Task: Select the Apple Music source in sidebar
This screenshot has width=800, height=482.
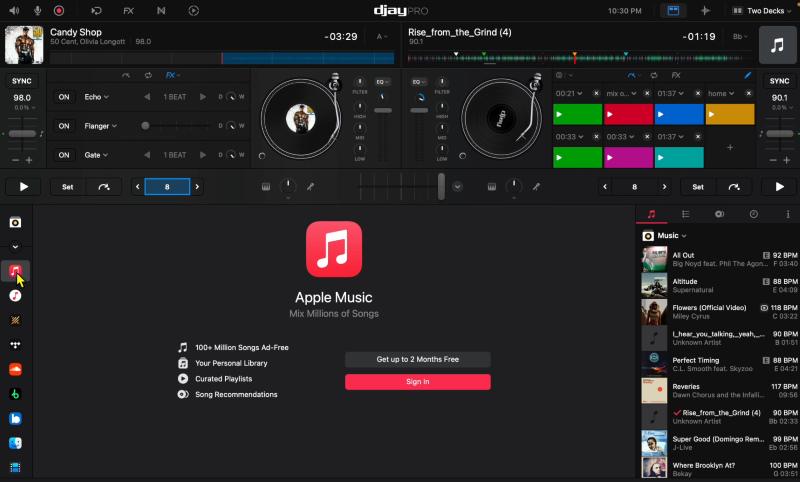Action: click(15, 270)
